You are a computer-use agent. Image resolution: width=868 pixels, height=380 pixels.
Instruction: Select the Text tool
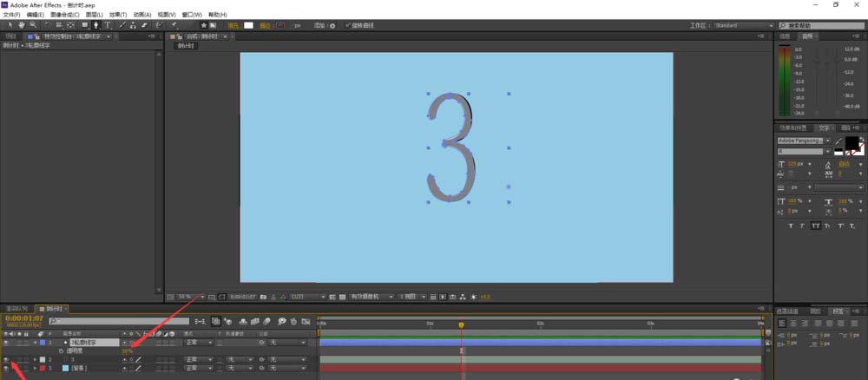[x=108, y=25]
